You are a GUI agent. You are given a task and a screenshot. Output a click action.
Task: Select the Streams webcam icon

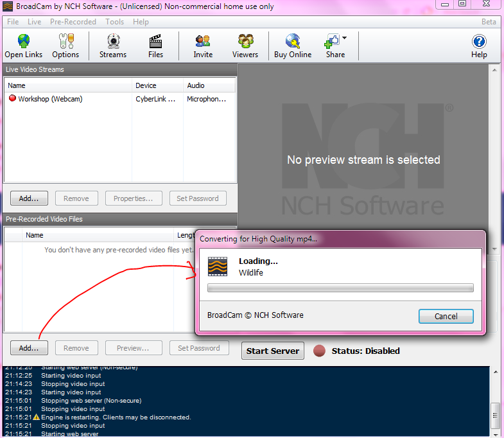coord(114,41)
